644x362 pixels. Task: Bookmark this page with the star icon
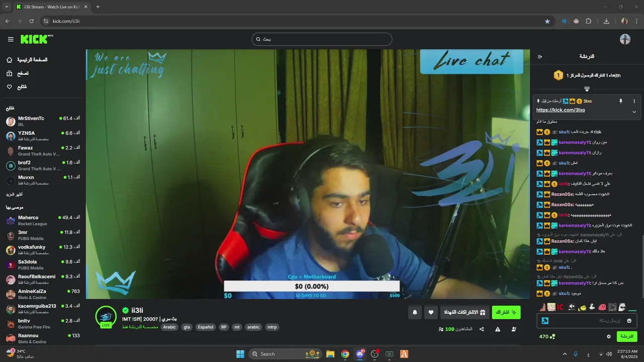547,21
